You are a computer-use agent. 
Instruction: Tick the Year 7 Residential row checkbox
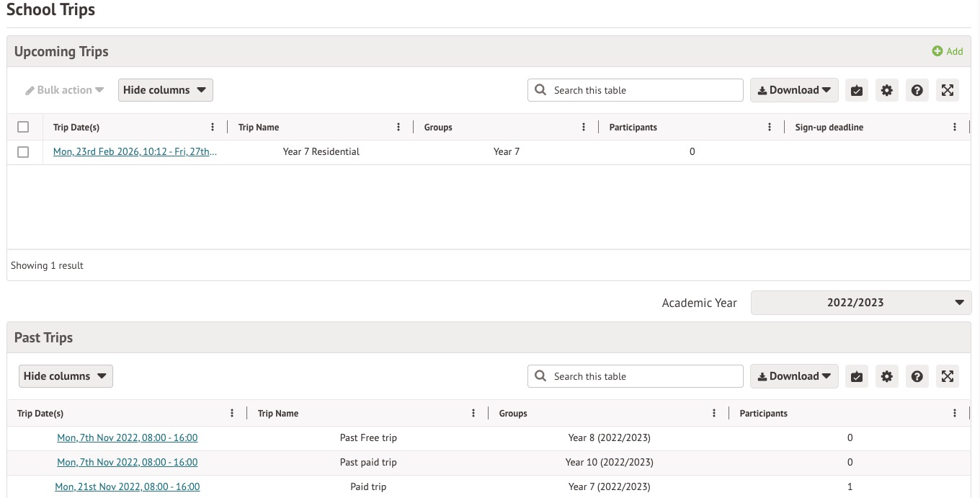pos(23,152)
